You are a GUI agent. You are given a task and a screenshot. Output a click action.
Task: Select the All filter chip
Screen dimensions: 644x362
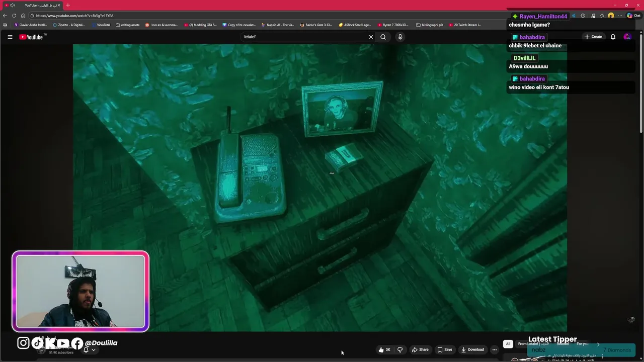click(x=508, y=344)
